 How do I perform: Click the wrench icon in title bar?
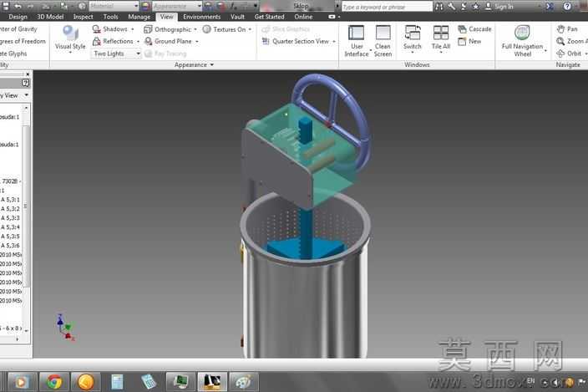[451, 7]
